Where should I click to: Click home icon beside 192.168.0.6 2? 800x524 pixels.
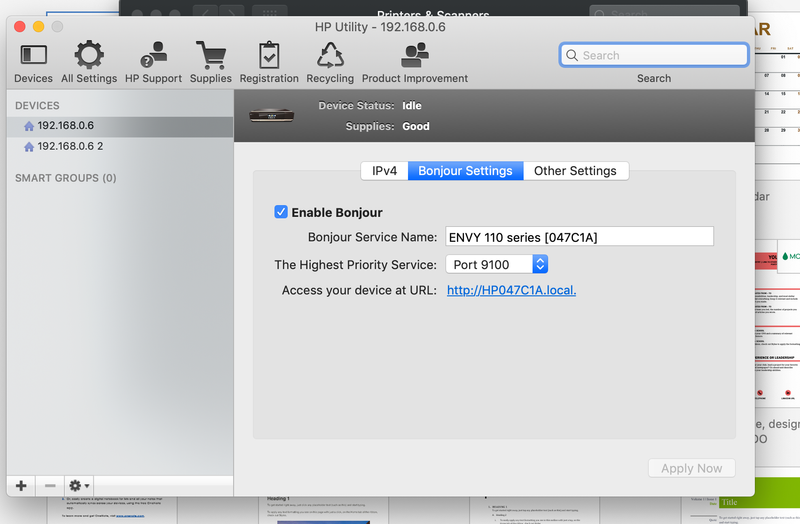click(29, 147)
